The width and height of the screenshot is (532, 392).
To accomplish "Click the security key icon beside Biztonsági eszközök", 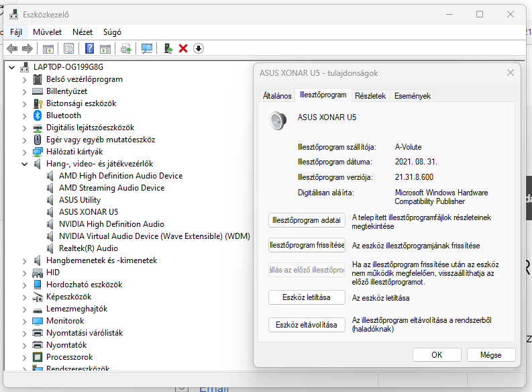I will (x=38, y=103).
